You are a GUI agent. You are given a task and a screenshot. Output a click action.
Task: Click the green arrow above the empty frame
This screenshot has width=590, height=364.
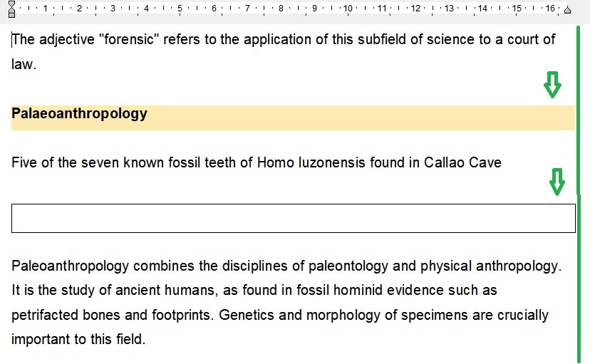click(557, 182)
